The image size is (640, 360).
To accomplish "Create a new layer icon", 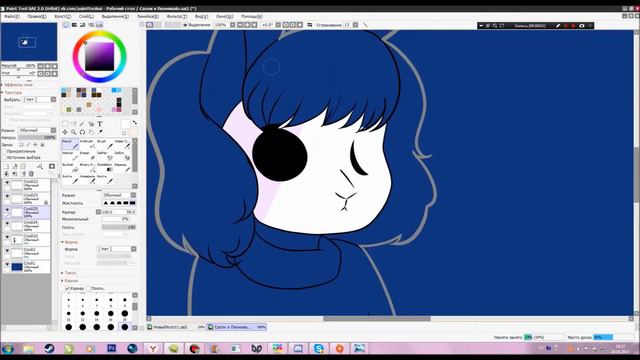I will click(7, 166).
